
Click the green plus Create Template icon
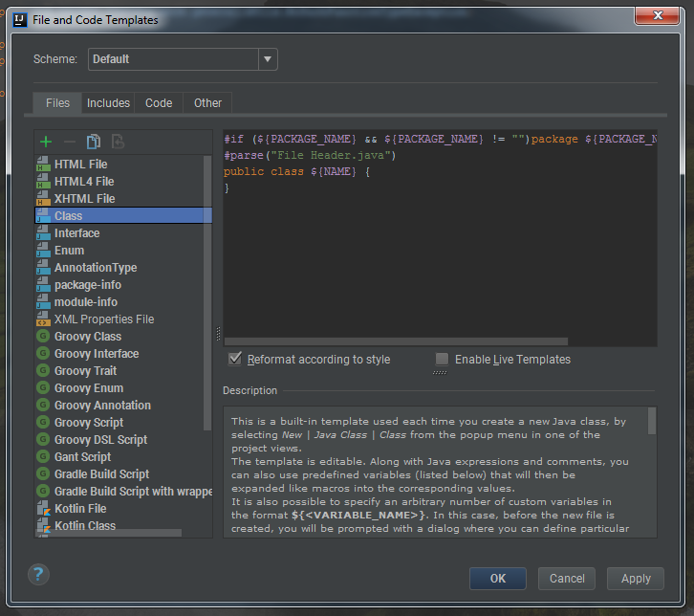(46, 142)
